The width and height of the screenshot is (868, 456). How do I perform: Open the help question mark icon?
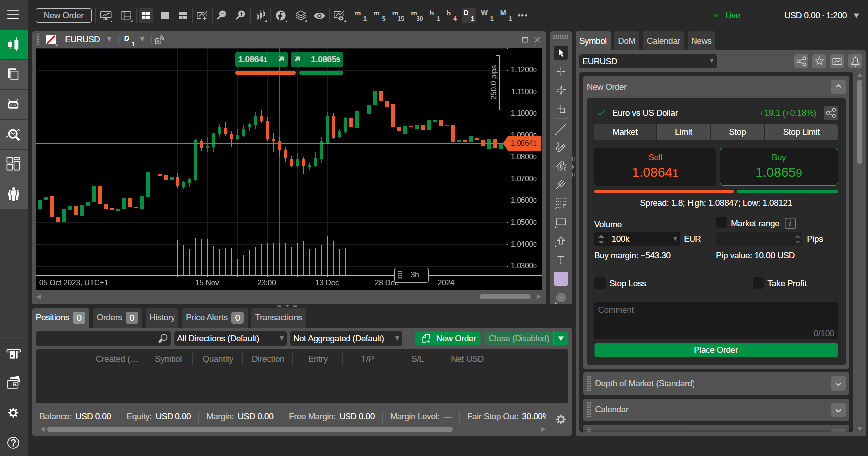[13, 443]
